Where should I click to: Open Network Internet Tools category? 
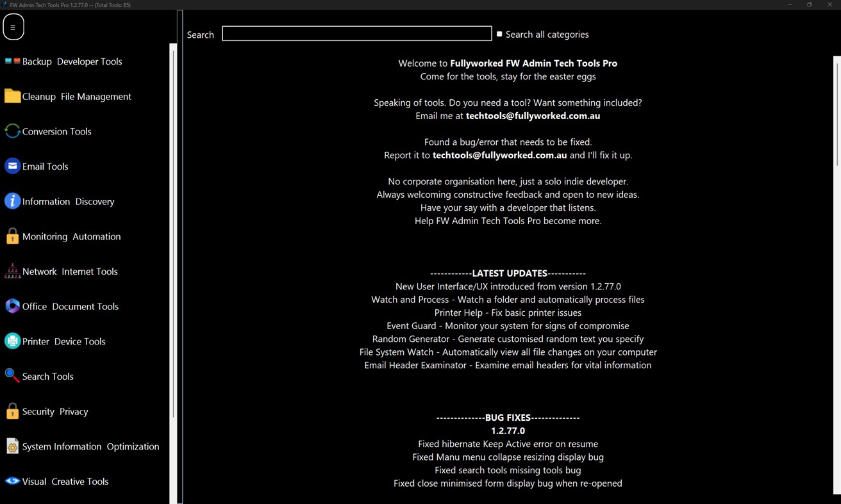point(70,272)
